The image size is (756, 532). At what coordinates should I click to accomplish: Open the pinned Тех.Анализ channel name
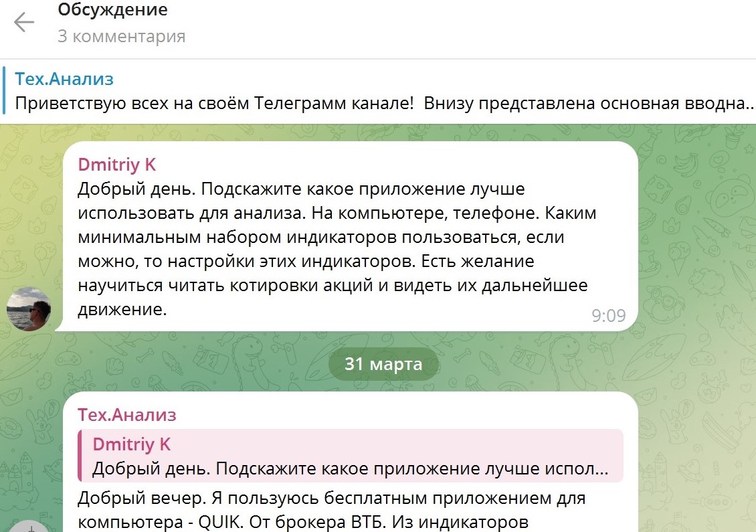coord(64,78)
